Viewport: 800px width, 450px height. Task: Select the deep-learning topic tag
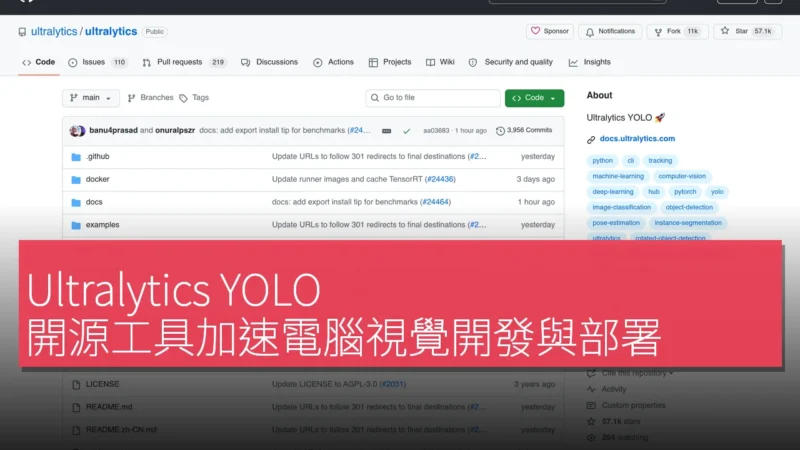pos(613,192)
